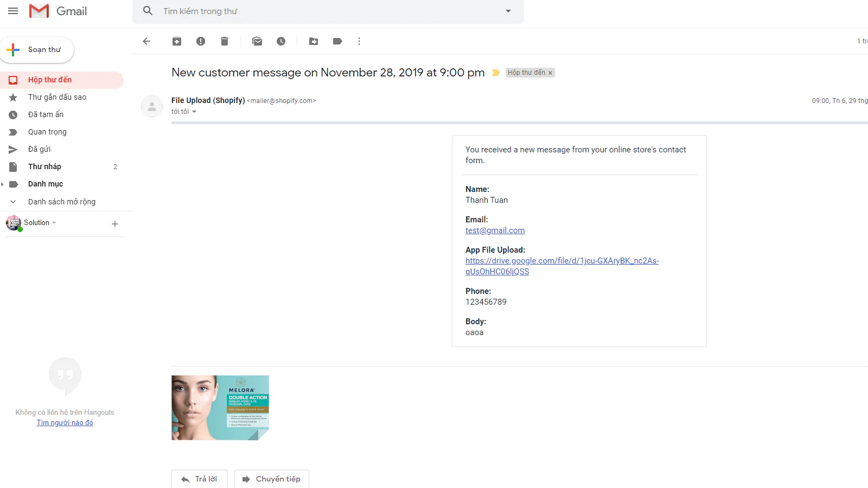Click the Solution profile avatar
868x488 pixels.
click(14, 223)
